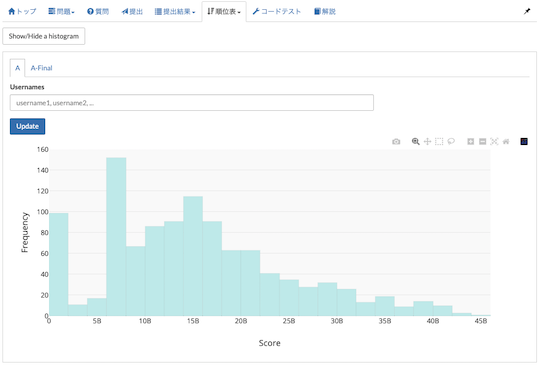
Task: Reset axes with the home icon
Action: click(x=506, y=142)
